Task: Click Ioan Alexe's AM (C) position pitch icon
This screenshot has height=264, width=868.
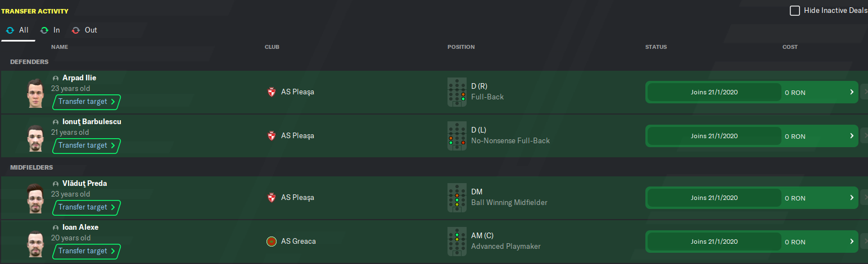Action: click(457, 242)
